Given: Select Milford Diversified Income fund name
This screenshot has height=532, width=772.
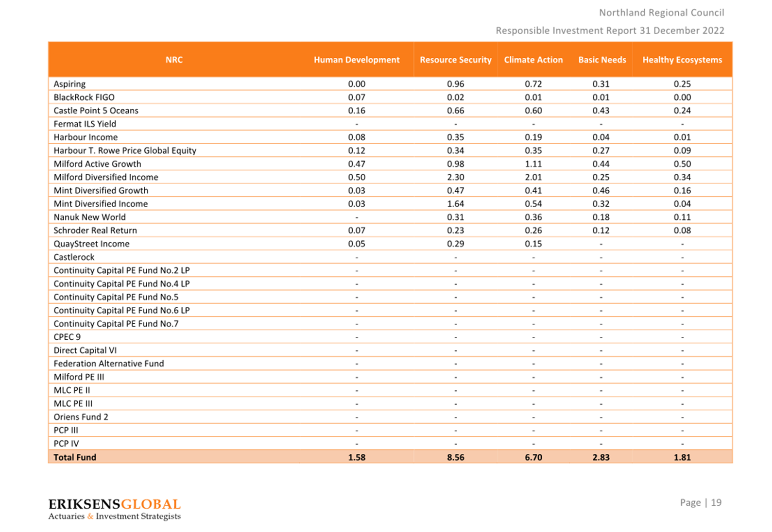Looking at the screenshot, I should tap(106, 177).
